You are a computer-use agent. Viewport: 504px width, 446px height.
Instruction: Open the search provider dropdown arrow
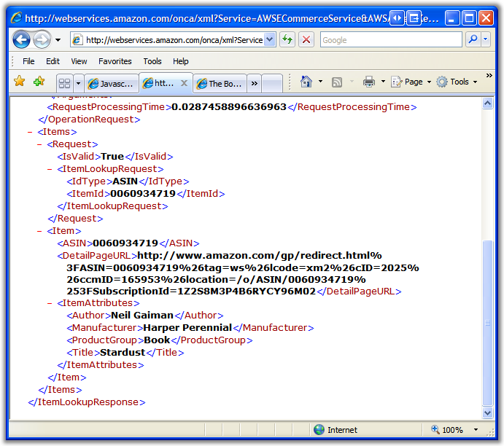point(486,40)
